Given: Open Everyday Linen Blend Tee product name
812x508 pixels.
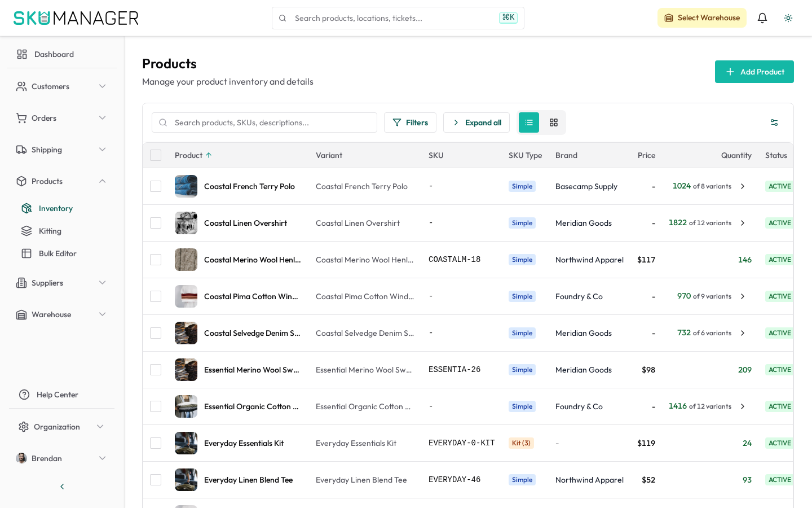Looking at the screenshot, I should point(248,480).
